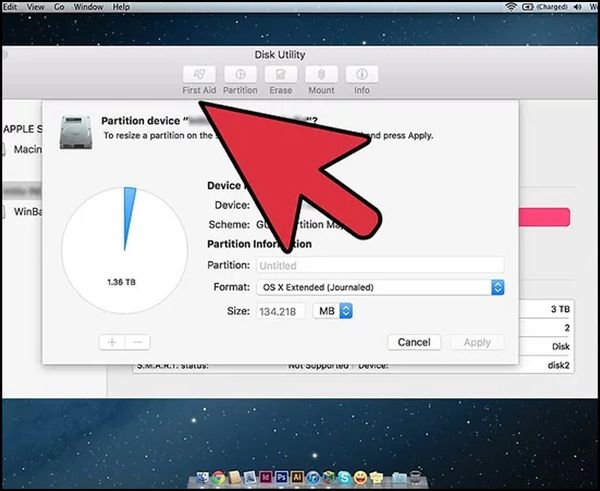
Task: Open the Window menu
Action: (x=89, y=7)
